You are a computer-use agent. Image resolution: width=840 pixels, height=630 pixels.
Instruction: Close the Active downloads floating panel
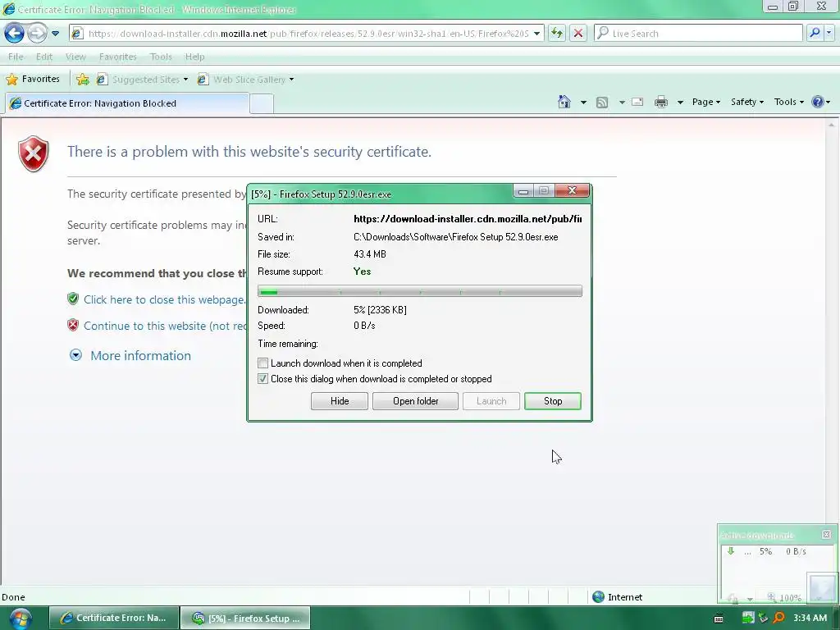pyautogui.click(x=826, y=535)
